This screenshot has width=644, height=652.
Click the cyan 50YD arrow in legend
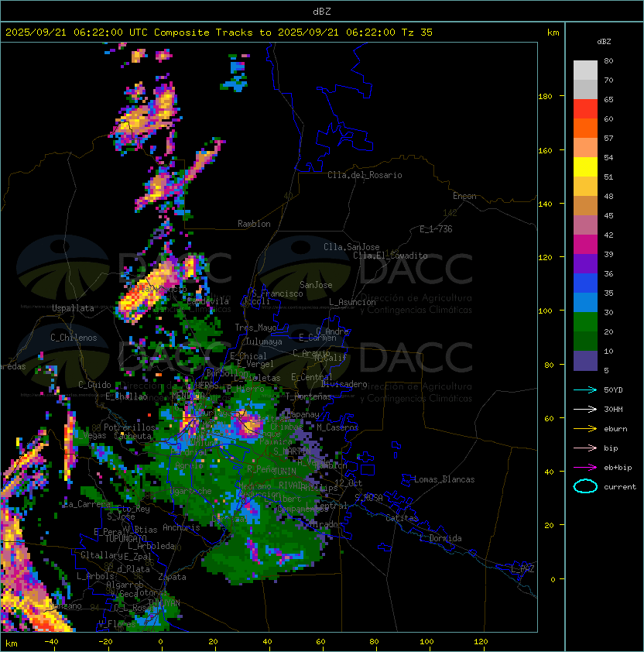pyautogui.click(x=585, y=390)
